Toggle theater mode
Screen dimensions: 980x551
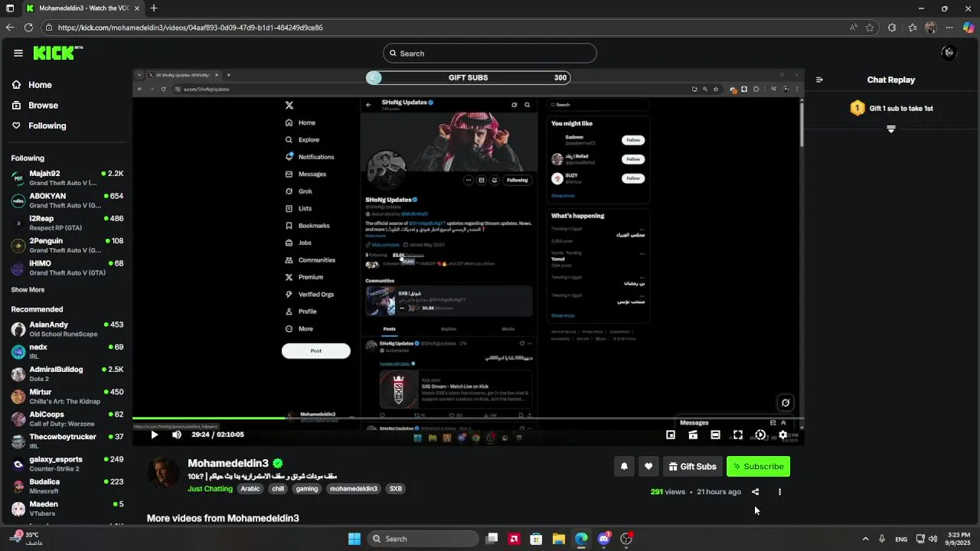pos(715,435)
